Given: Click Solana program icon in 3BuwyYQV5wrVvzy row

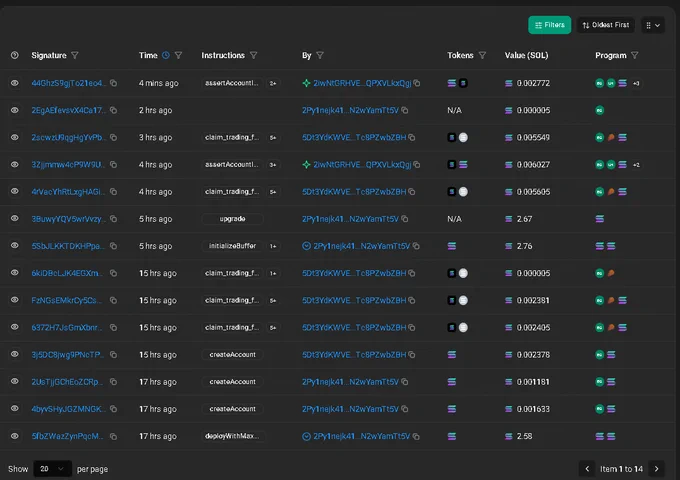Looking at the screenshot, I should tap(599, 219).
